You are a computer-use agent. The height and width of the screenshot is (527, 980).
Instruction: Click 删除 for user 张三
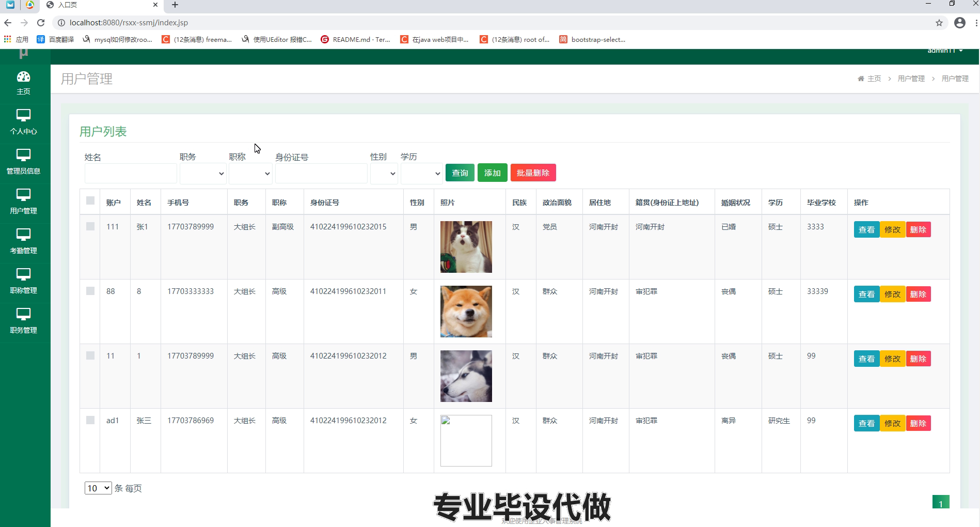point(918,423)
